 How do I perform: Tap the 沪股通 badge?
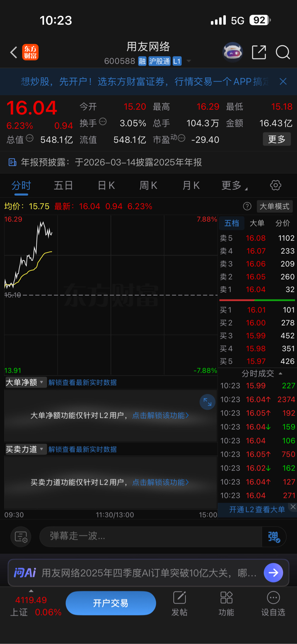159,61
